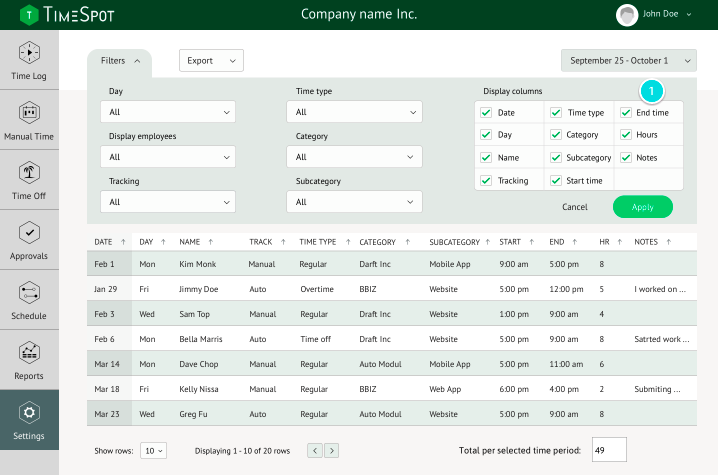718x475 pixels.
Task: Open the Subcategory filter dropdown
Action: coord(354,202)
